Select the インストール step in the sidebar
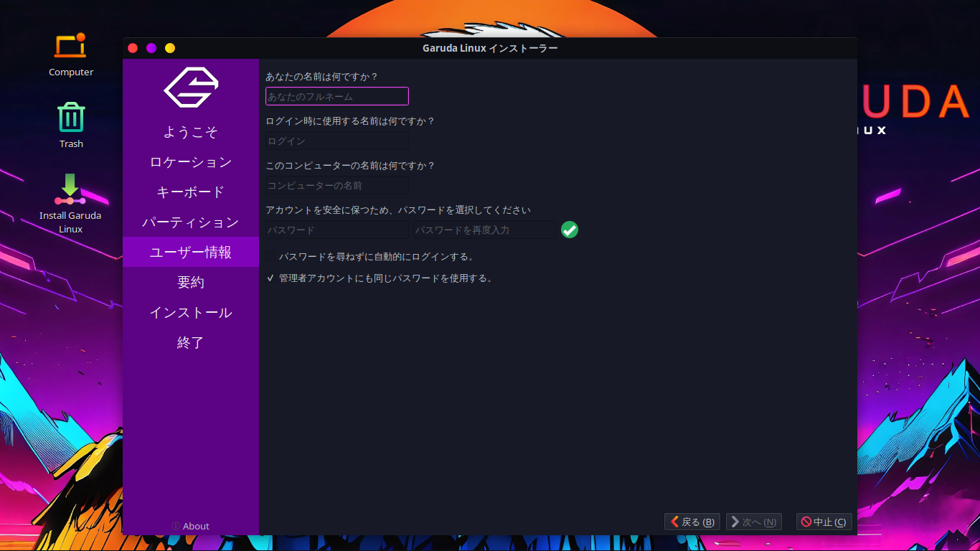 (x=191, y=313)
